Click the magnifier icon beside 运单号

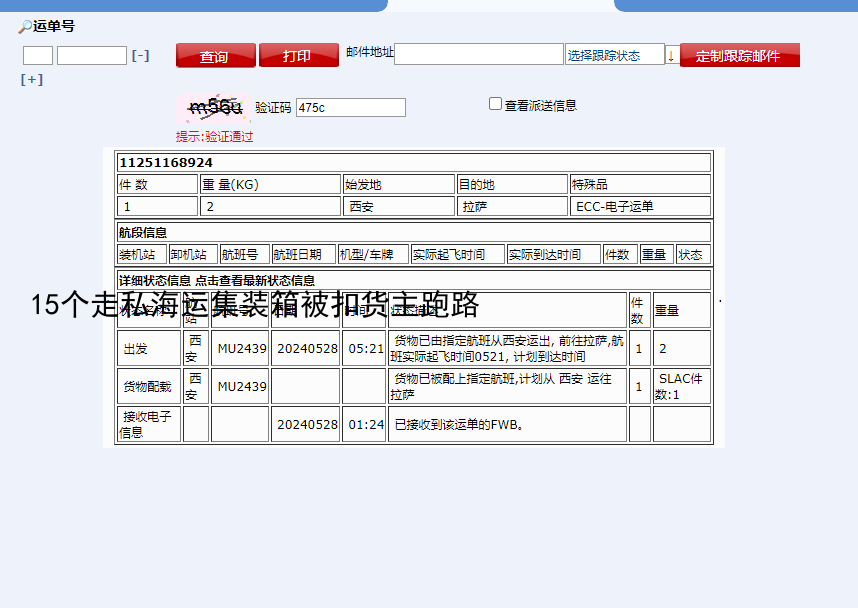coord(25,27)
